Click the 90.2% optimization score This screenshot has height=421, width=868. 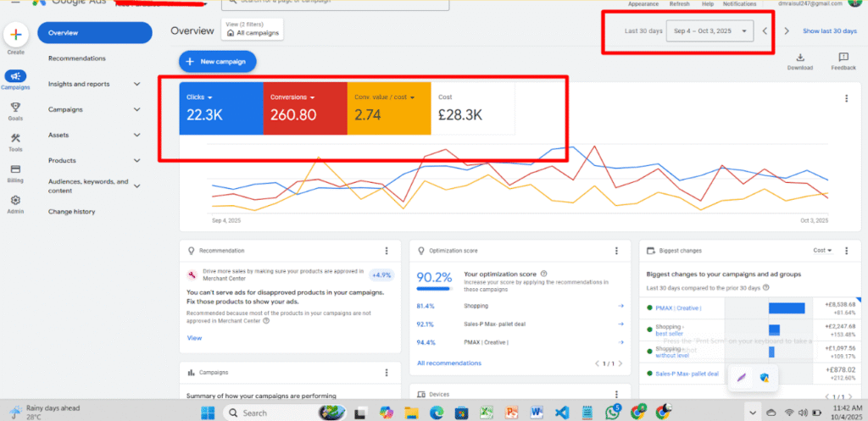(x=435, y=277)
